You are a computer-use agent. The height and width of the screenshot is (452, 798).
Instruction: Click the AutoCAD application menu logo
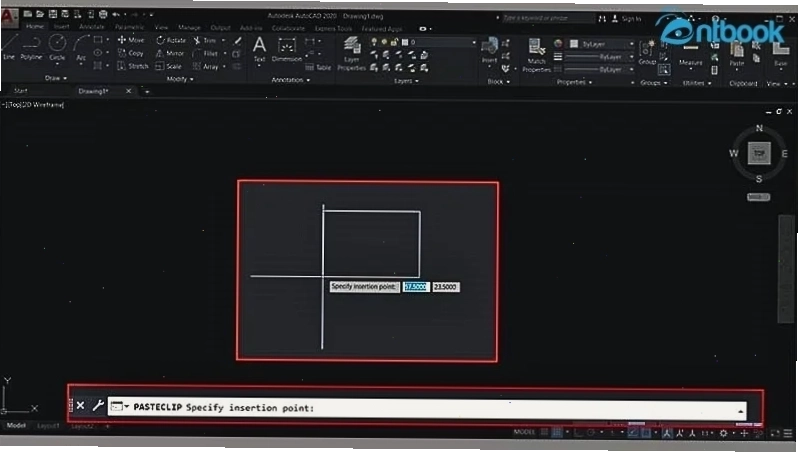click(x=8, y=18)
